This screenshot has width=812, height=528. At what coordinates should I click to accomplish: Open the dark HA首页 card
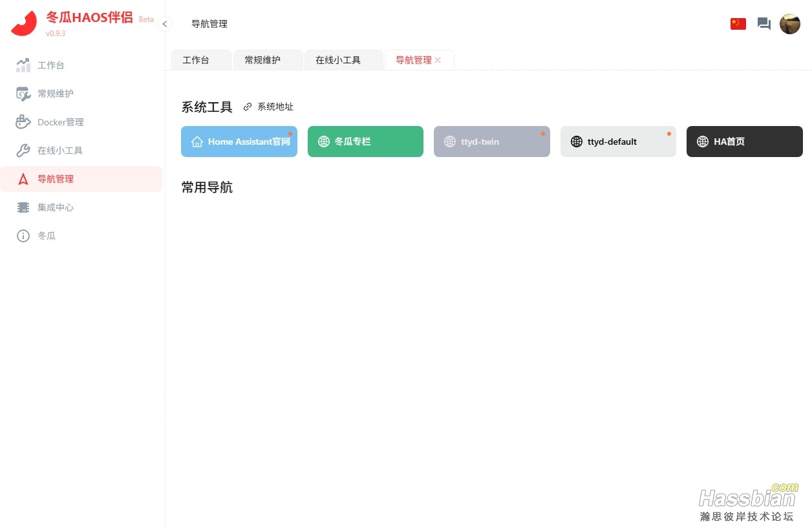click(745, 142)
